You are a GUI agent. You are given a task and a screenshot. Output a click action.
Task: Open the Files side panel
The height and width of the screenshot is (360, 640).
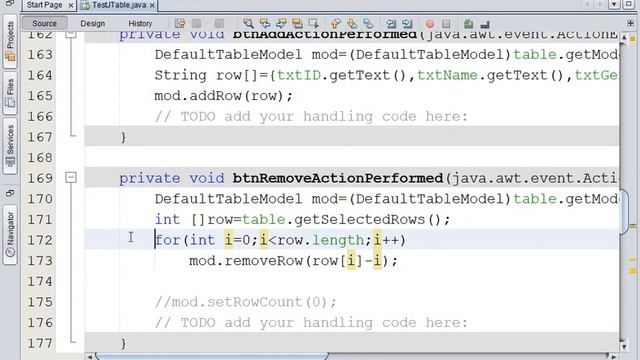point(10,93)
